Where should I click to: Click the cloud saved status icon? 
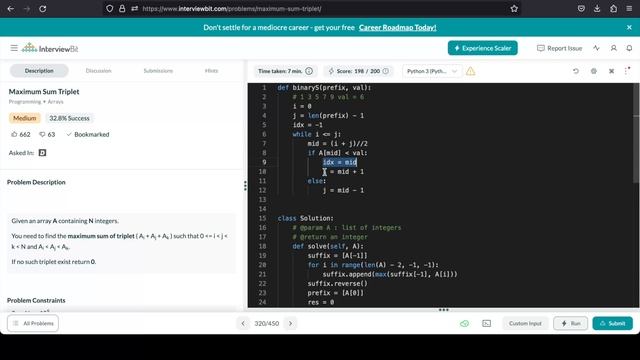point(464,323)
